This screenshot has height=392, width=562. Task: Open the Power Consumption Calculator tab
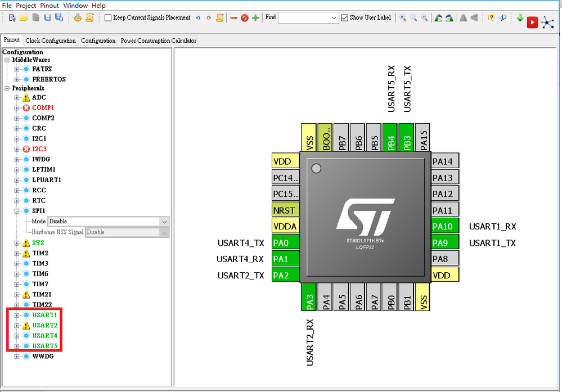point(159,40)
